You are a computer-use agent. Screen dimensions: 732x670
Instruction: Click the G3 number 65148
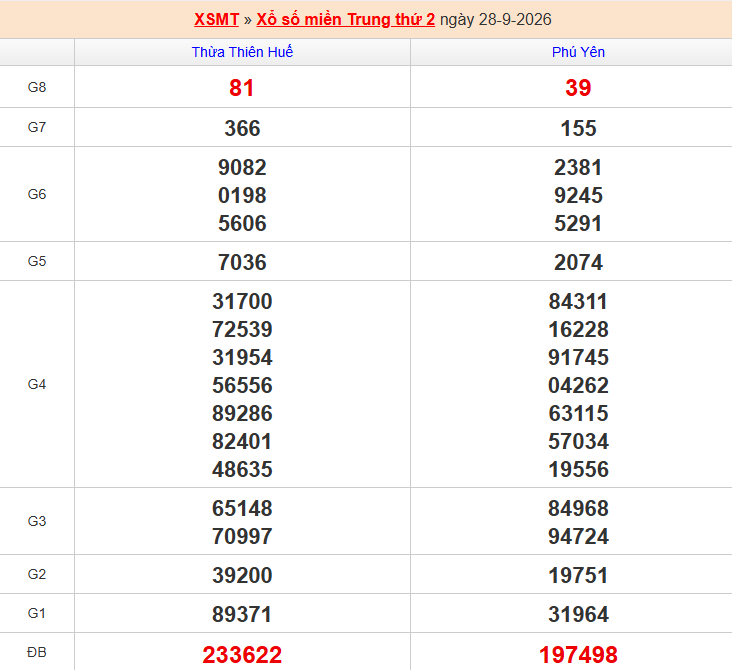click(x=242, y=508)
